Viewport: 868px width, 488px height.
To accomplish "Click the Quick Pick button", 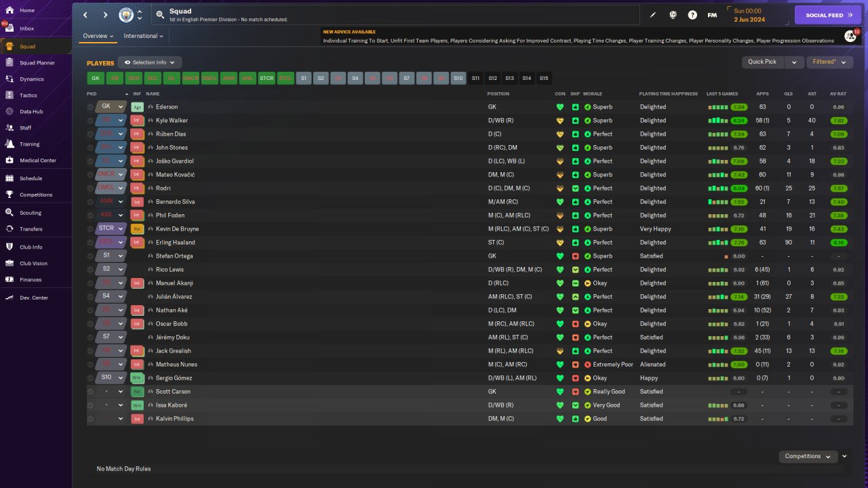I will click(x=762, y=62).
